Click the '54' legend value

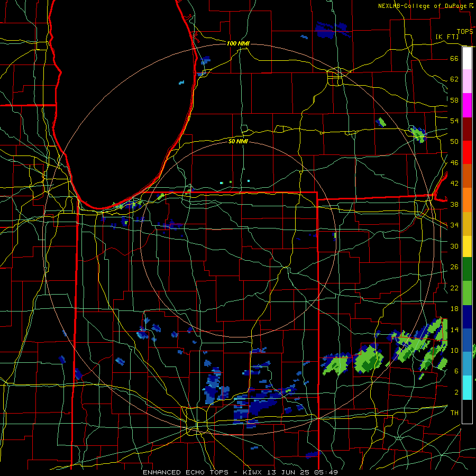pos(454,121)
